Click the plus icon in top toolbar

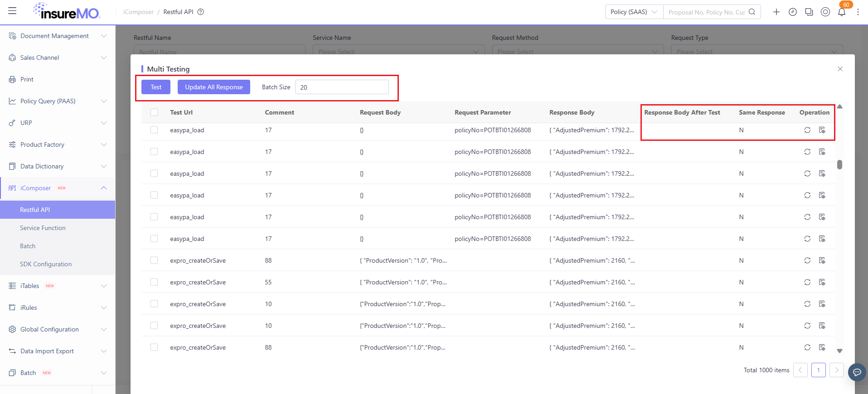pyautogui.click(x=776, y=12)
